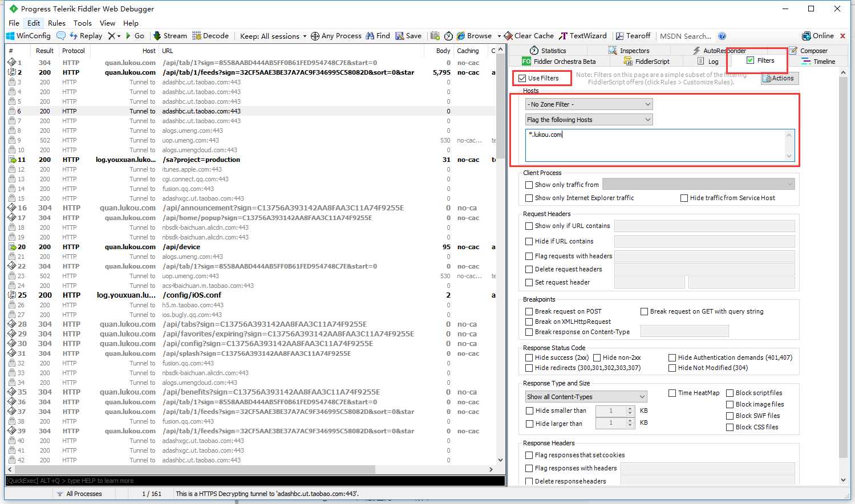
Task: Open the Keep: All sessions dropdown
Action: point(273,36)
